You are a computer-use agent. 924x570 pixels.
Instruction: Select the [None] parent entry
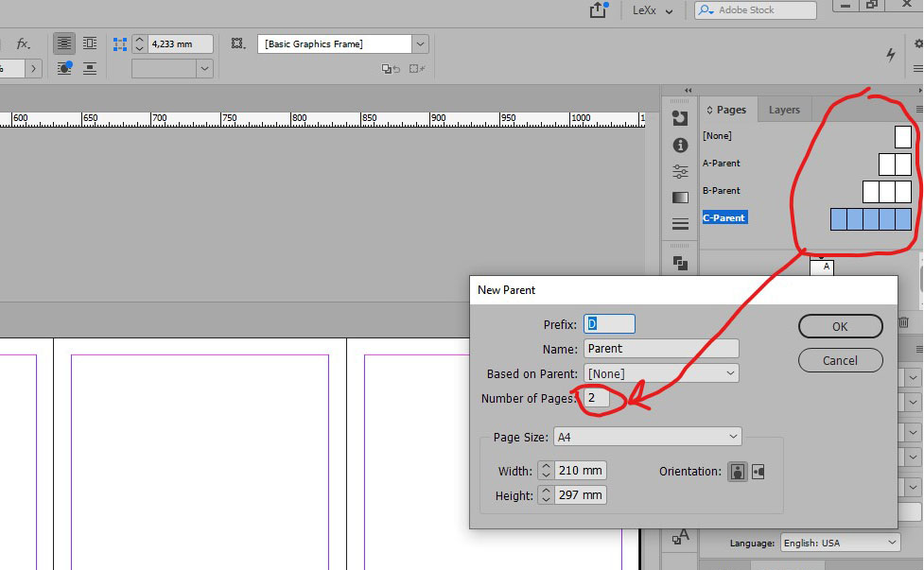click(717, 136)
